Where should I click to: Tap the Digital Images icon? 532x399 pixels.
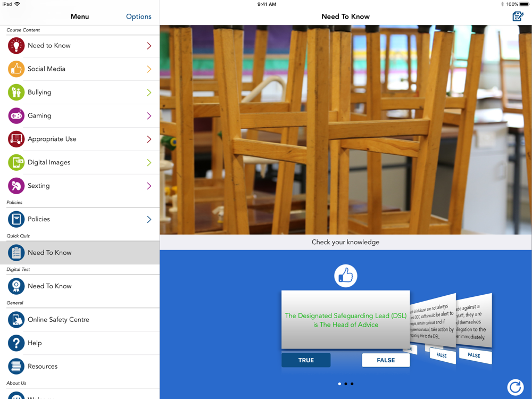tap(16, 162)
